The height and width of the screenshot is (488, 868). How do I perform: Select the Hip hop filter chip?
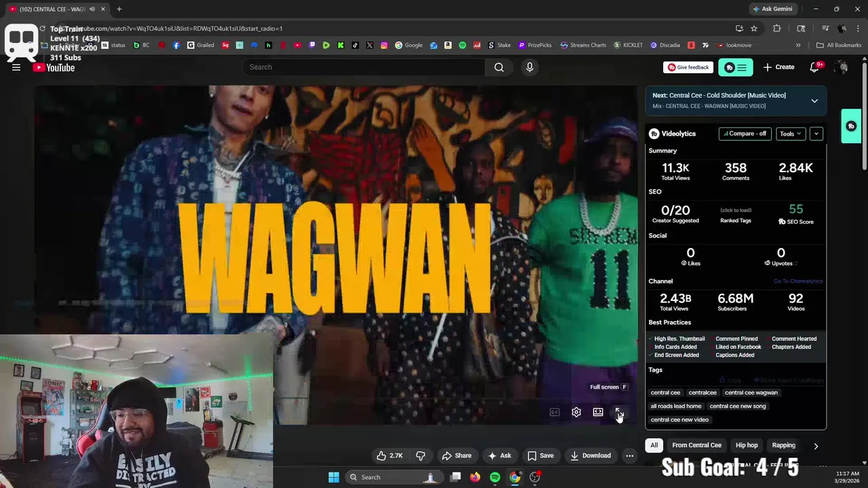tap(747, 445)
